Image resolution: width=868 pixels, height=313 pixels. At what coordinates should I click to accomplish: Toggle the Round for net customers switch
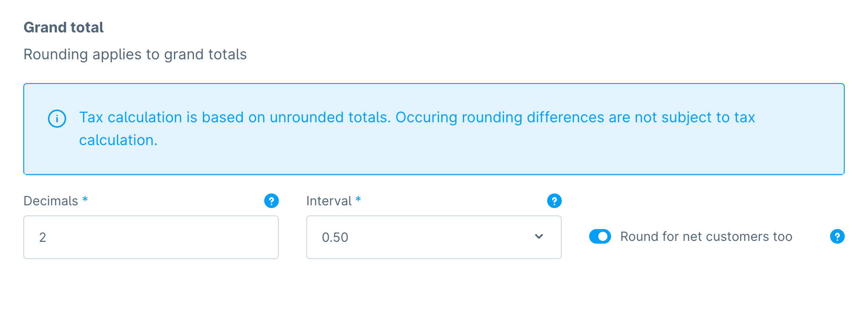(x=600, y=236)
